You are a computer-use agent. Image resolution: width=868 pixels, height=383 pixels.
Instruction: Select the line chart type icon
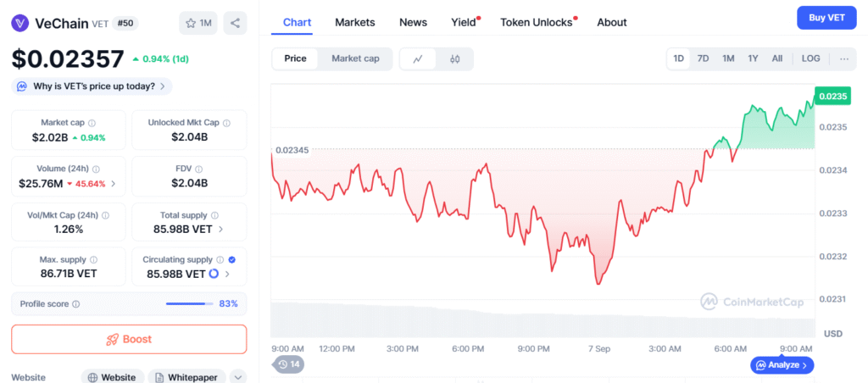[418, 58]
